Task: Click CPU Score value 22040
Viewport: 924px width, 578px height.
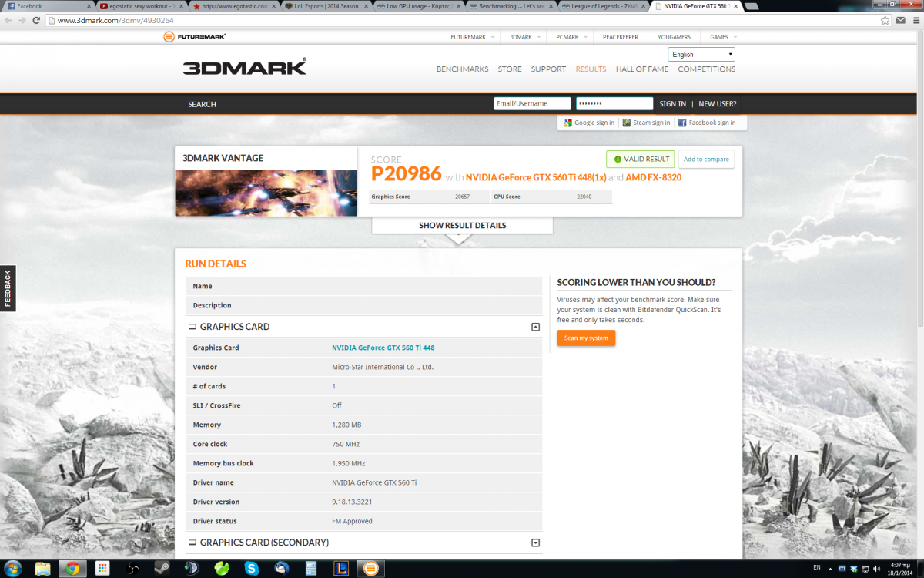Action: [584, 197]
